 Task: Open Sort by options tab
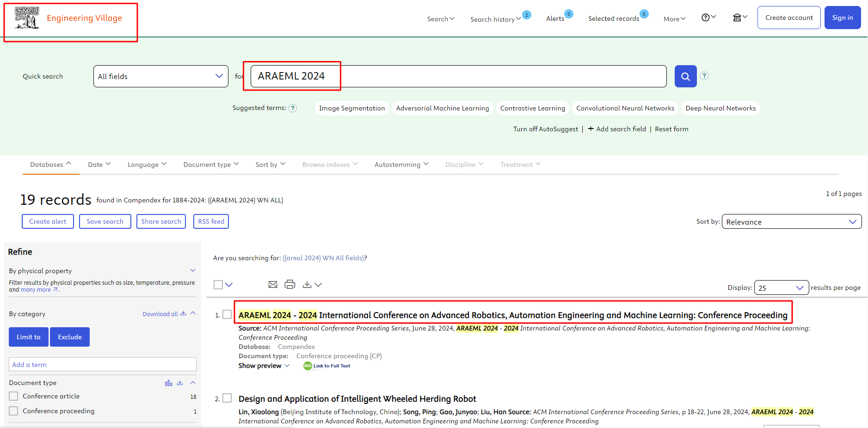(x=271, y=165)
